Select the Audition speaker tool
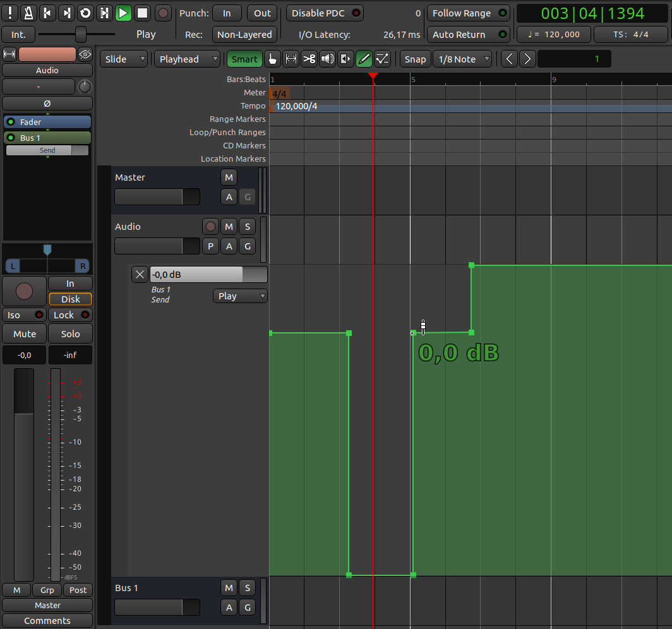Screen dimensions: 672x629 pyautogui.click(x=327, y=59)
